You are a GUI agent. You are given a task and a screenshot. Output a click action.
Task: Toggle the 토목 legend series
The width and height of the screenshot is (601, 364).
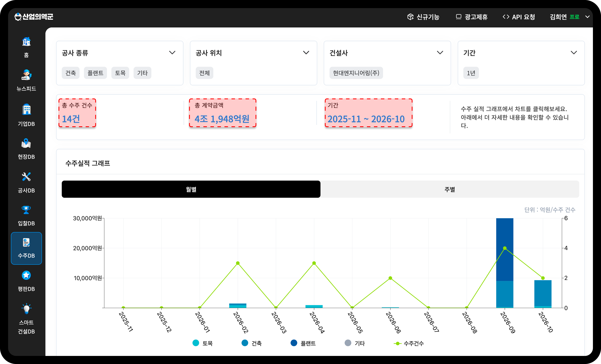click(203, 343)
